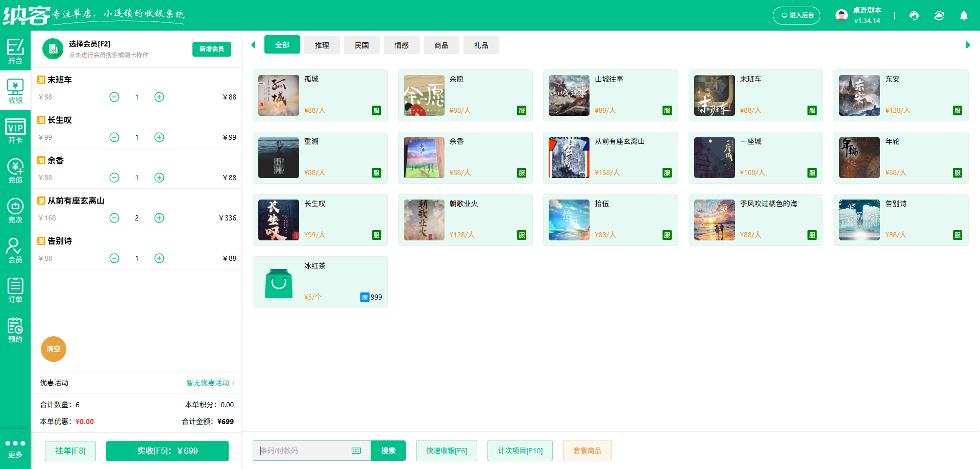Screen dimensions: 980x469
Task: Switch to the 礼品 category tab
Action: click(481, 45)
